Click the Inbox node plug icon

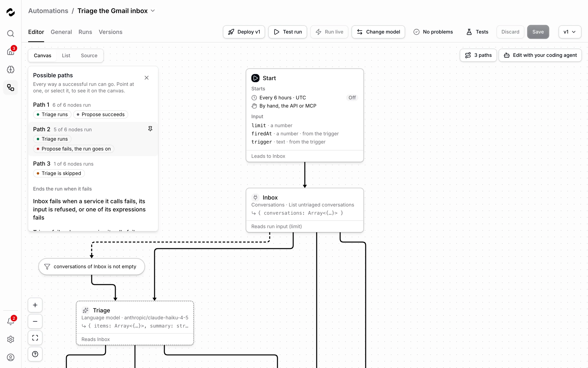coord(255,197)
